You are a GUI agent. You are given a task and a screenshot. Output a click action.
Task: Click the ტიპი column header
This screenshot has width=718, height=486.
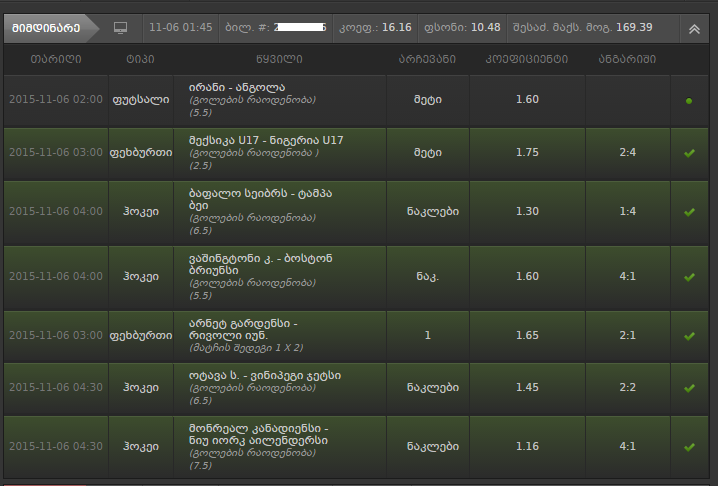pyautogui.click(x=141, y=59)
